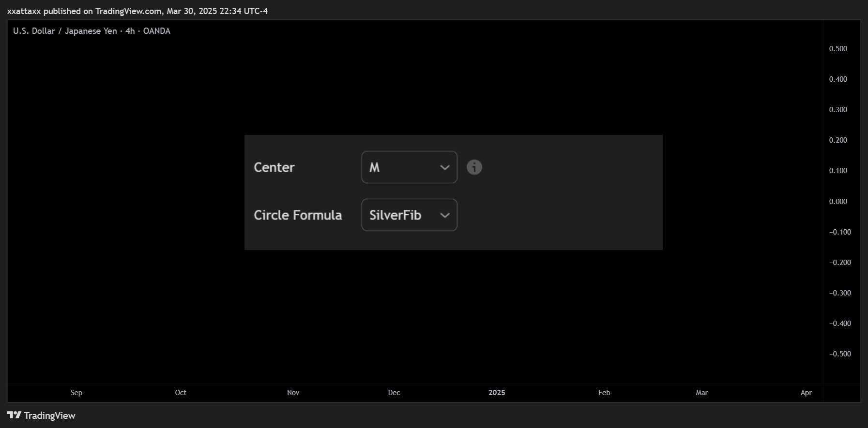868x428 pixels.
Task: Click the TradingView logo icon
Action: click(x=14, y=415)
